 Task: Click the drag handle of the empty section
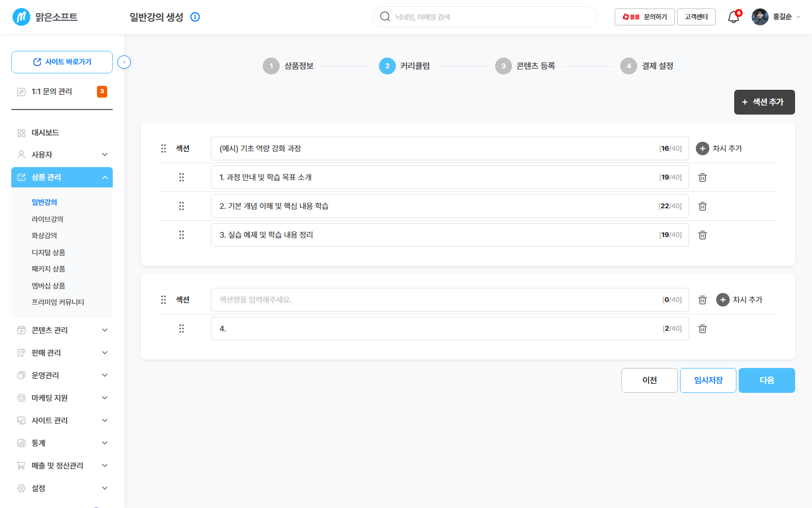[164, 300]
